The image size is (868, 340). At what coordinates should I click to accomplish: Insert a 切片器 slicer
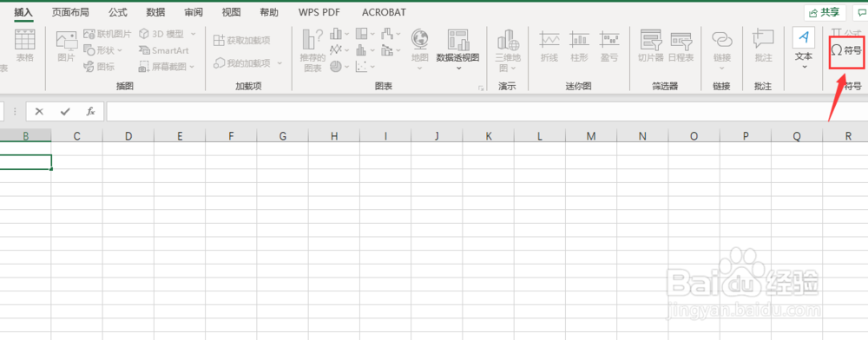point(650,45)
